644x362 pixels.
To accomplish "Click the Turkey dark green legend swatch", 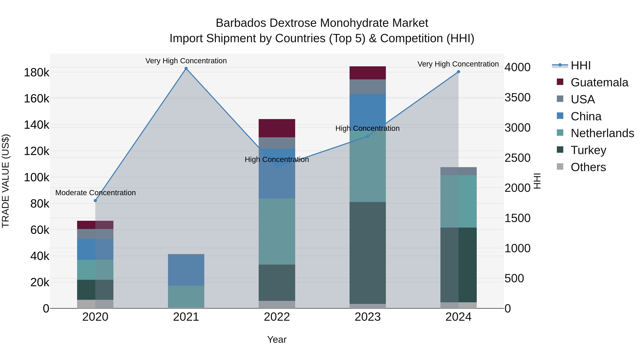I will coord(560,149).
